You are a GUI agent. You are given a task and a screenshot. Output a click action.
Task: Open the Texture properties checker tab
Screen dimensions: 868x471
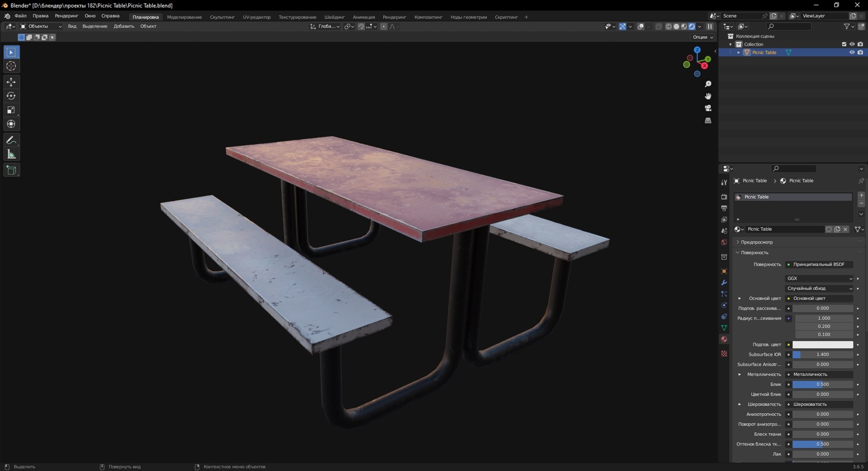(x=724, y=353)
